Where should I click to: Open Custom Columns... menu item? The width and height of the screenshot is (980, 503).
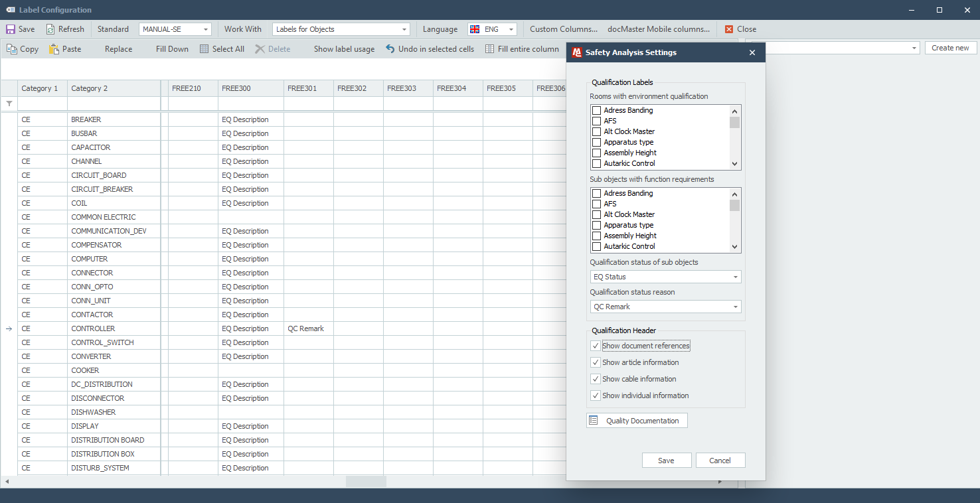coord(564,29)
